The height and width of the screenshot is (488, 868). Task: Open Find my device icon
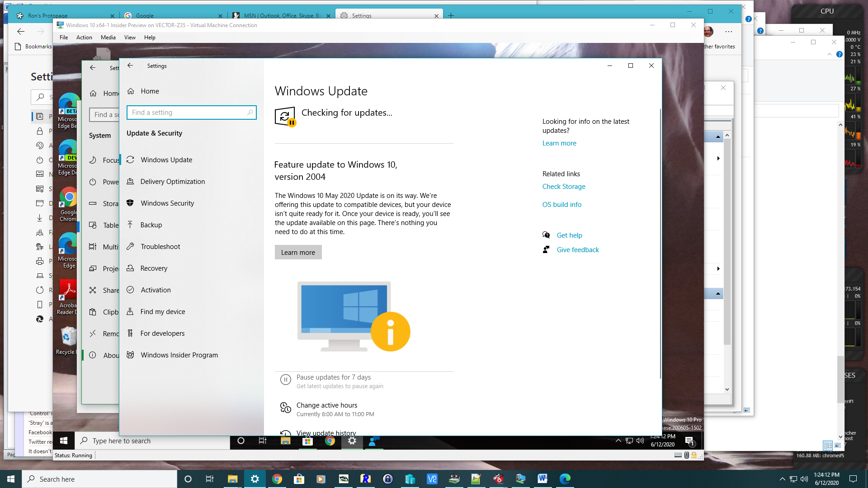(x=130, y=311)
